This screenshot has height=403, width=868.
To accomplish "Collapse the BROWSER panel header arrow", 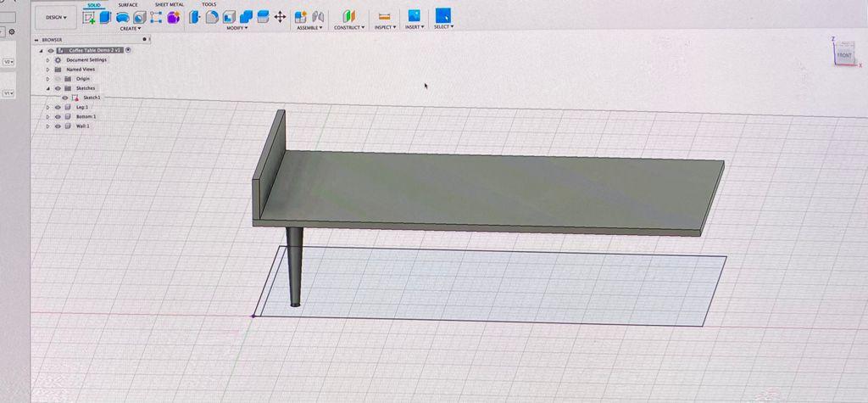I will coord(37,40).
